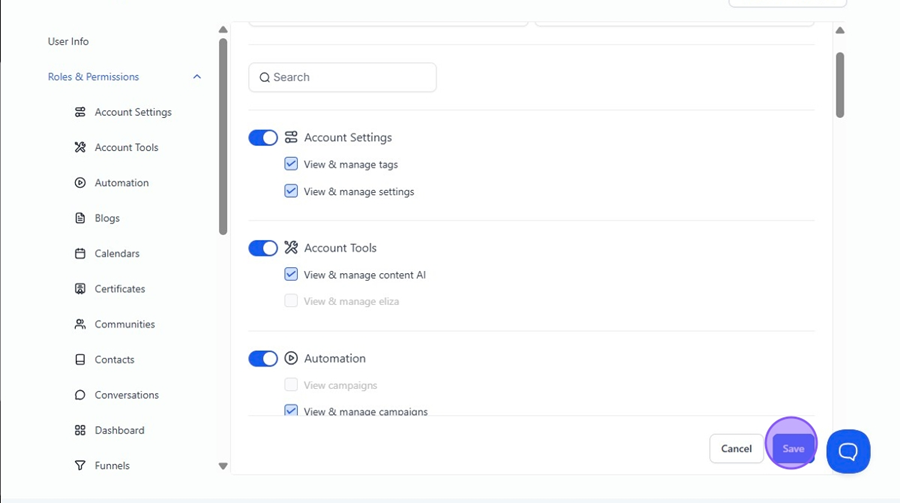The width and height of the screenshot is (900, 503).
Task: Click the Calendars icon in sidebar
Action: [x=80, y=253]
